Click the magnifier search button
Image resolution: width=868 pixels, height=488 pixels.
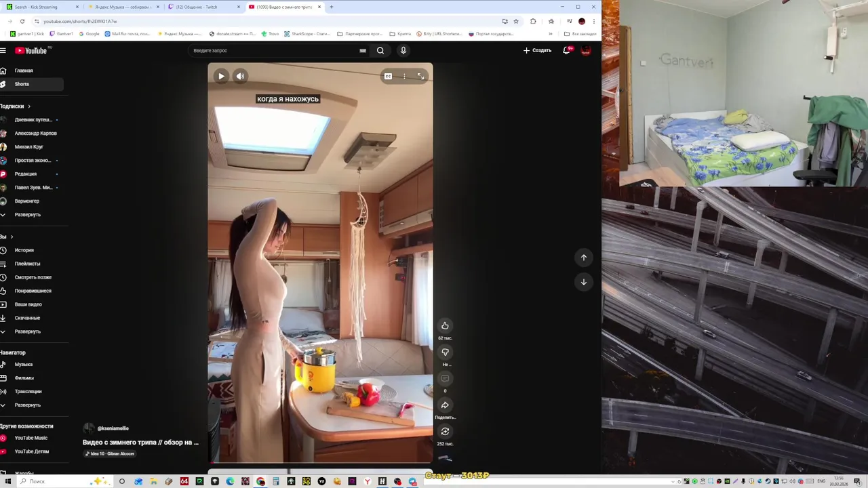point(380,50)
